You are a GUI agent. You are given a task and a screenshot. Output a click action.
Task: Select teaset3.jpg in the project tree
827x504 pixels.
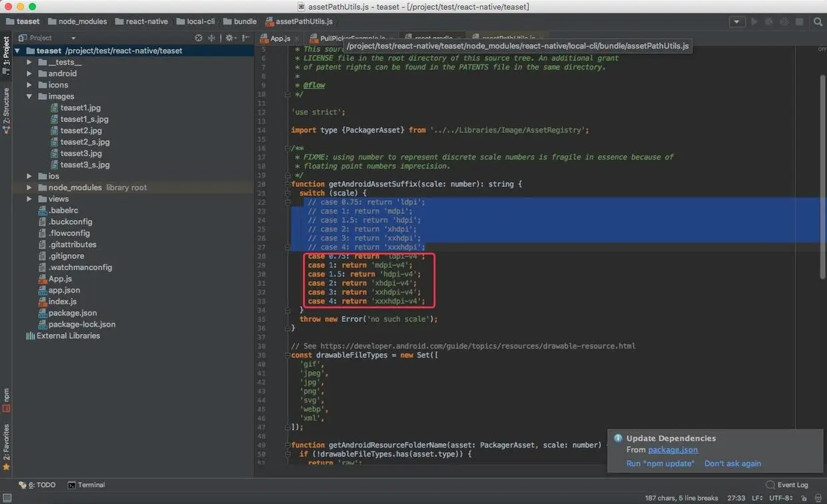coord(81,153)
